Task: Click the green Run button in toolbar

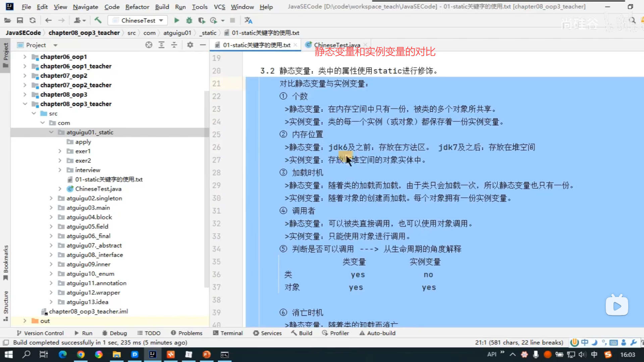Action: point(176,20)
